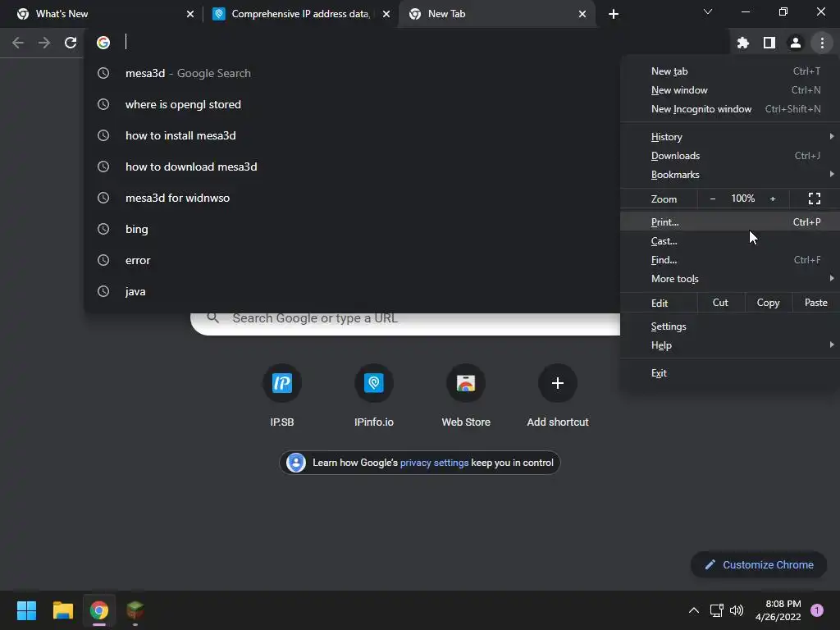Toggle the side panel icon
The image size is (840, 630).
(769, 43)
